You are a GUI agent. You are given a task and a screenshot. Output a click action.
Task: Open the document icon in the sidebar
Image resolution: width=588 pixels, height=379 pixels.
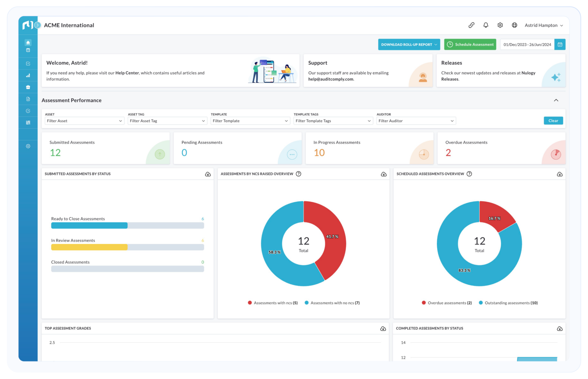(28, 99)
